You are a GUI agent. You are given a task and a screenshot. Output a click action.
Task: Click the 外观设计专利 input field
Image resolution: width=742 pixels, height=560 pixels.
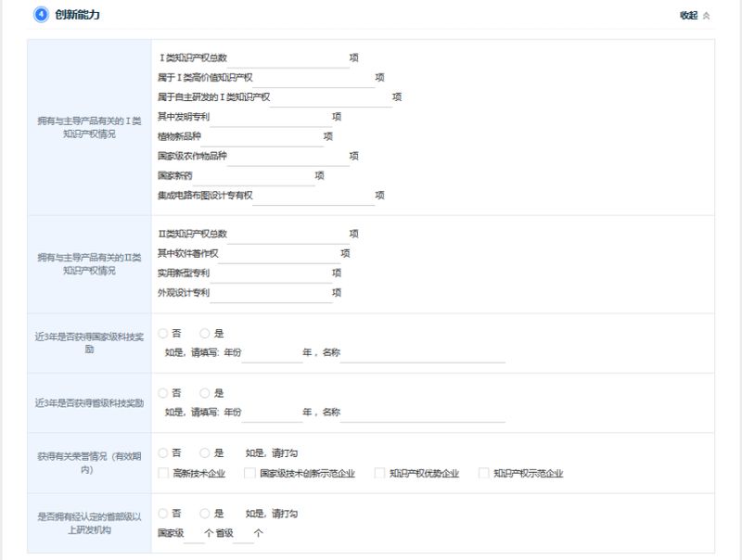270,293
